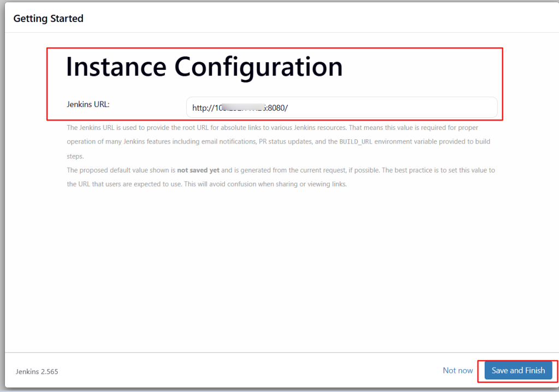Click the Jenkins 2.565 version text

(x=37, y=371)
